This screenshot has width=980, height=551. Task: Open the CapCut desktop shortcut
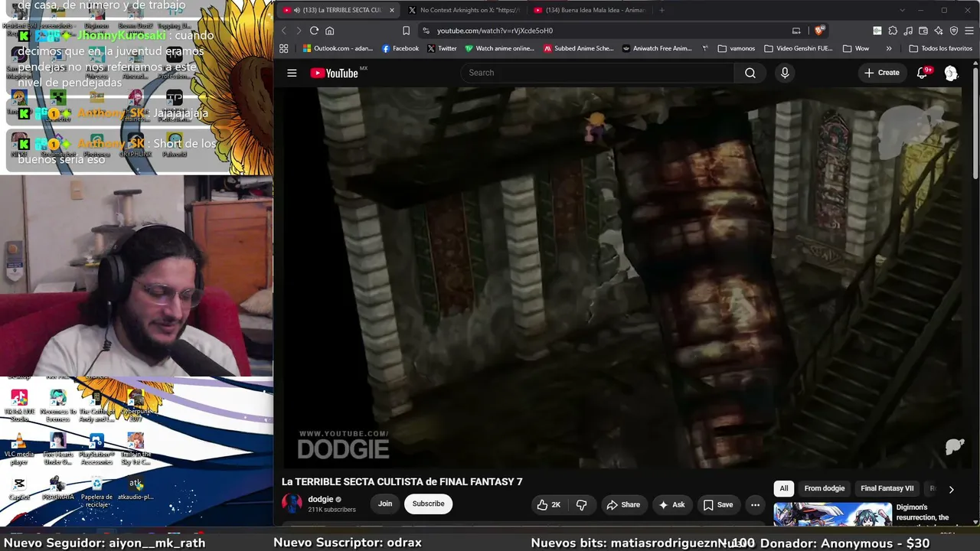[19, 488]
